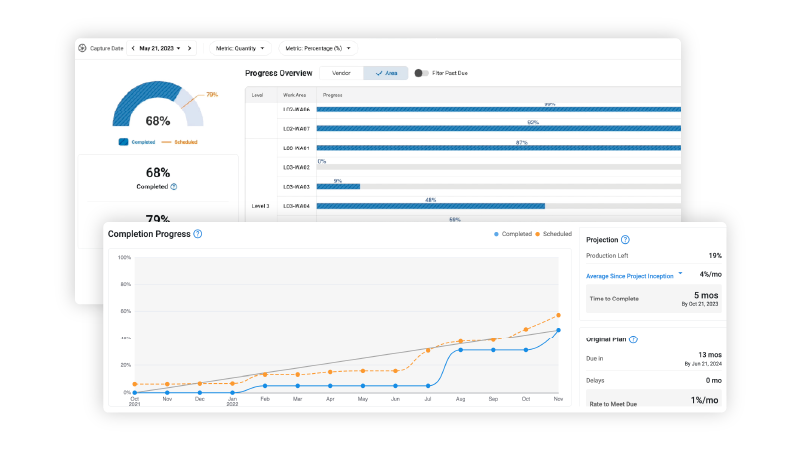Open Original Plan help icon
Viewport: 801px width, 451px height.
633,339
